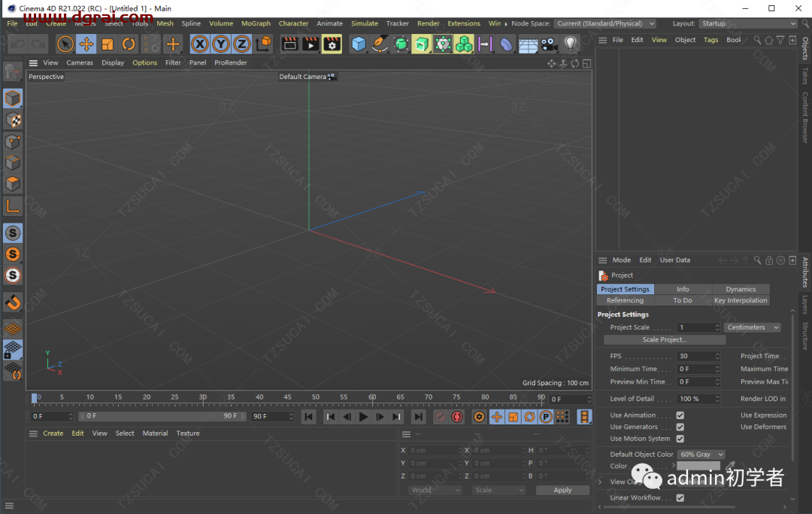
Task: Toggle the Record Active Objects button
Action: pyautogui.click(x=457, y=417)
